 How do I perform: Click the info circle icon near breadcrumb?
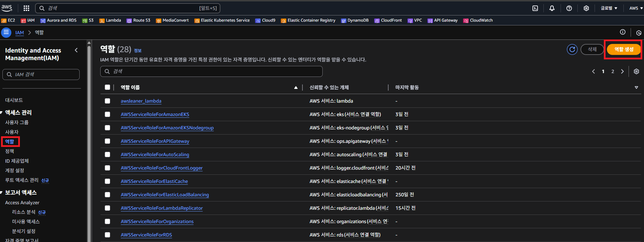(x=623, y=32)
